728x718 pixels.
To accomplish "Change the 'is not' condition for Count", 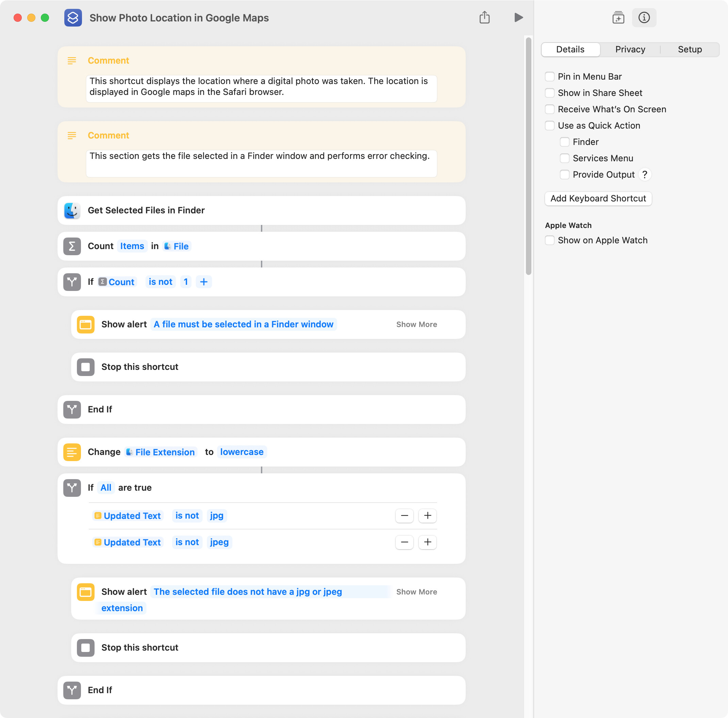I will pyautogui.click(x=161, y=282).
